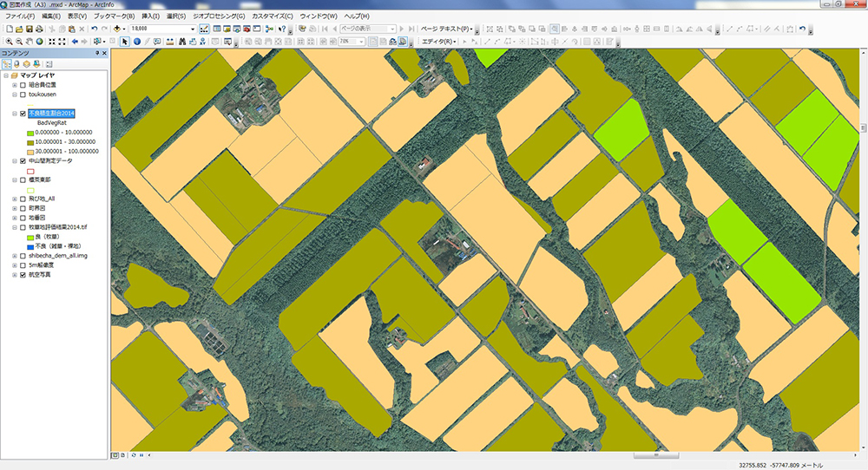Viewport: 868px width, 470px height.
Task: Select the Zoom In tool
Action: [x=8, y=41]
